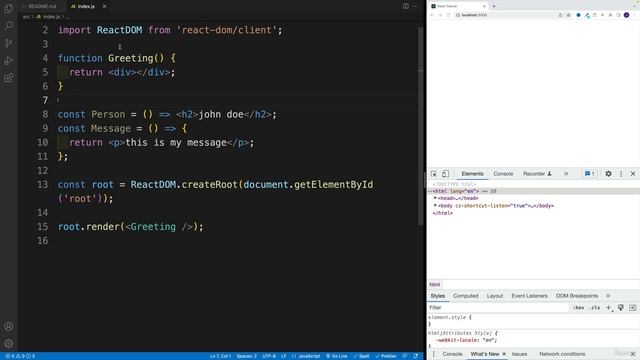Screen dimensions: 640x360
Task: Select the What's New drawer tab
Action: pos(484,354)
